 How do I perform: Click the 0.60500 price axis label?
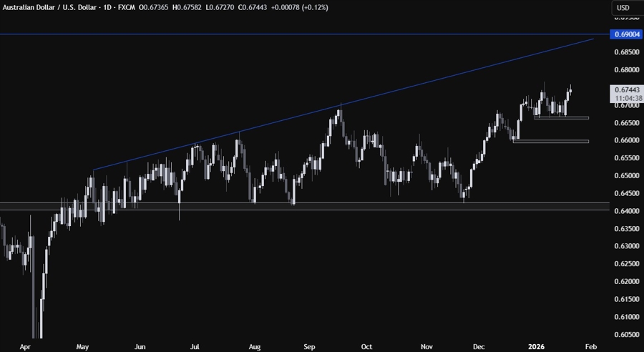pos(628,335)
